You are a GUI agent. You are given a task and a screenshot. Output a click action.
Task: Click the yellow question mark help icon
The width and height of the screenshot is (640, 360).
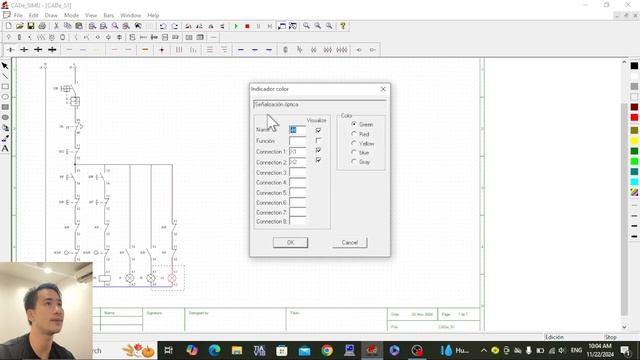343,26
